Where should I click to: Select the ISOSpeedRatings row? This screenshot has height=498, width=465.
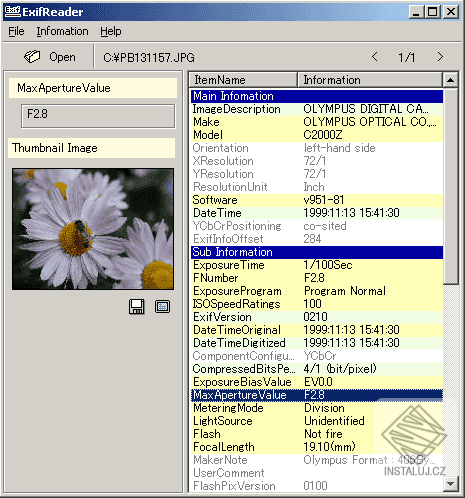(317, 304)
